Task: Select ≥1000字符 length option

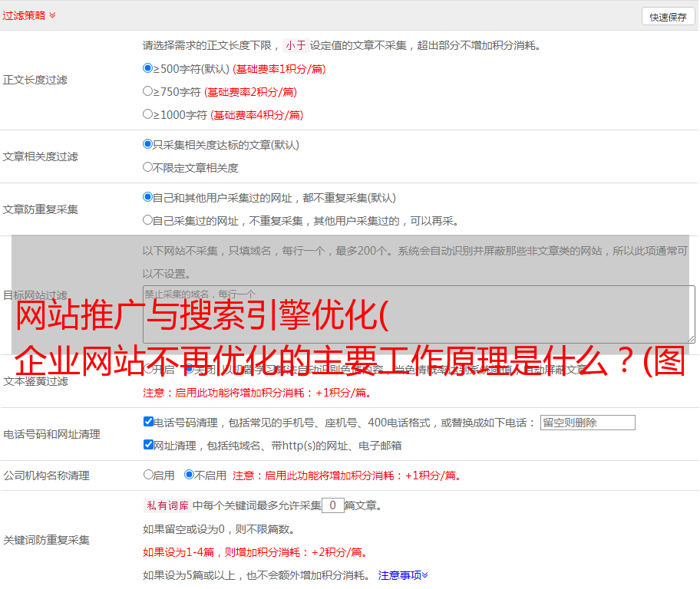Action: [x=147, y=114]
